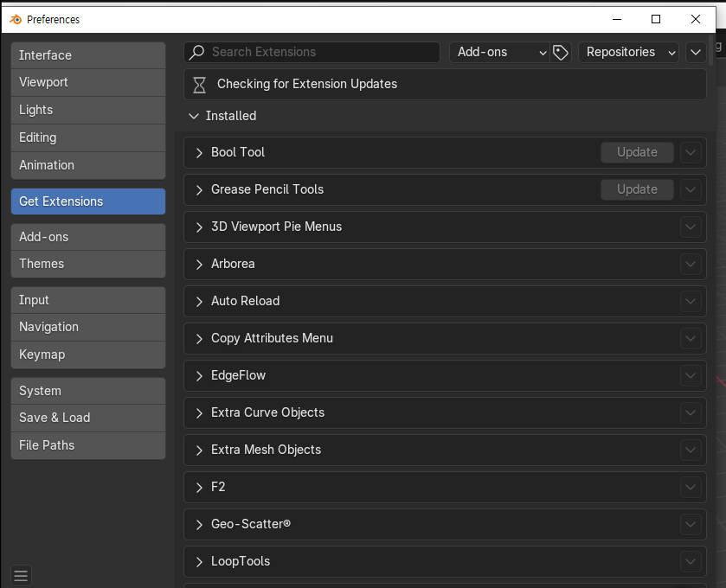Screen dimensions: 726x588
Task: Open LoopTools options dropdown arrow
Action: click(690, 561)
